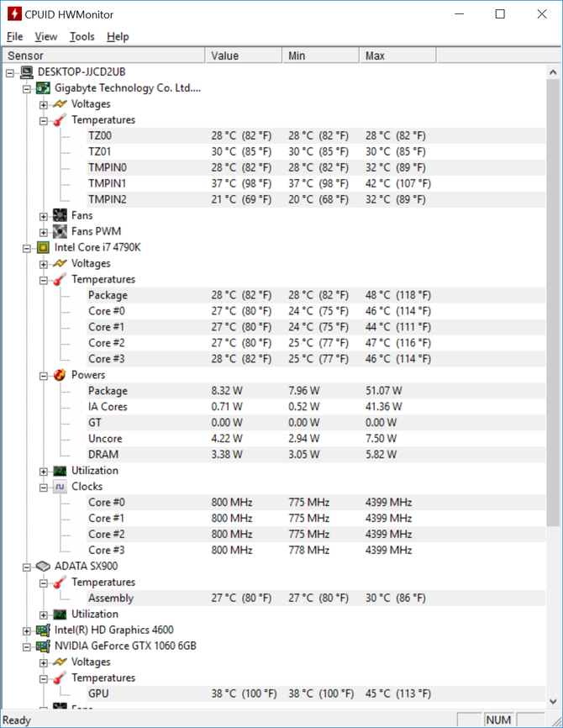Select the Assembly temperature row
Viewport: 563px width, 728px height.
(x=316, y=598)
